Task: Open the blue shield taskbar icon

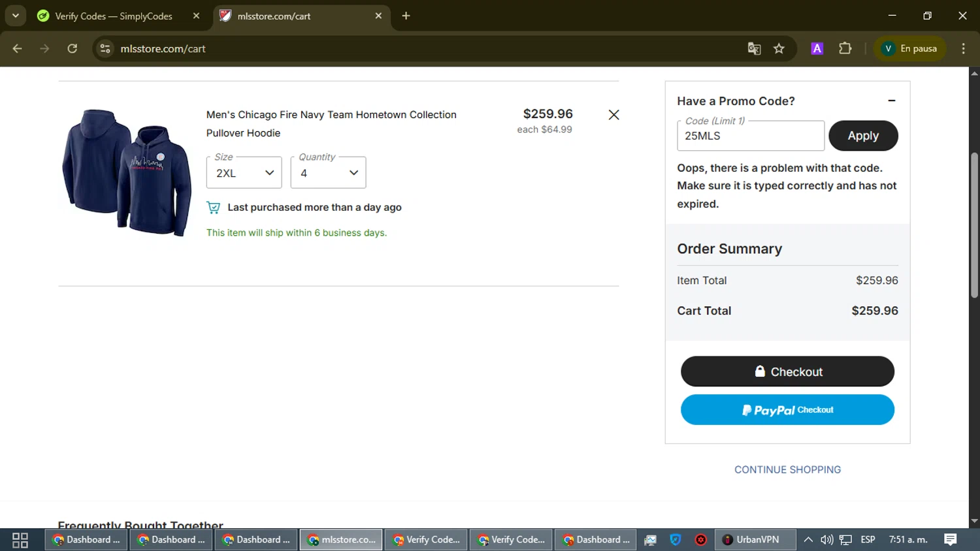Action: click(x=676, y=540)
